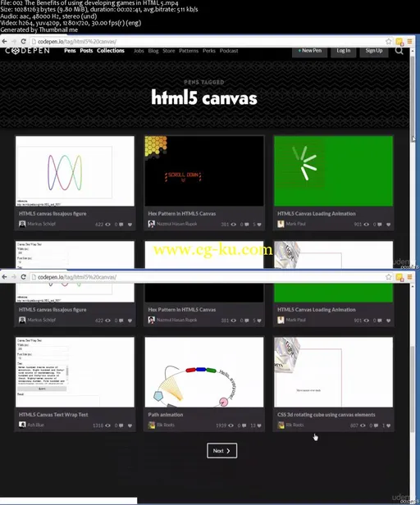This screenshot has height=505, width=420.
Task: Click the Next pagination button
Action: pos(221,451)
